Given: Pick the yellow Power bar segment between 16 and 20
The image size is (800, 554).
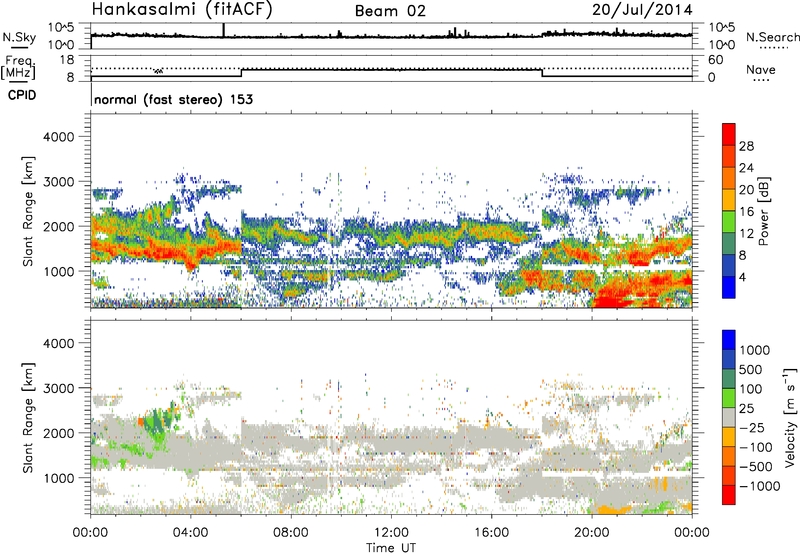Looking at the screenshot, I should click(729, 201).
